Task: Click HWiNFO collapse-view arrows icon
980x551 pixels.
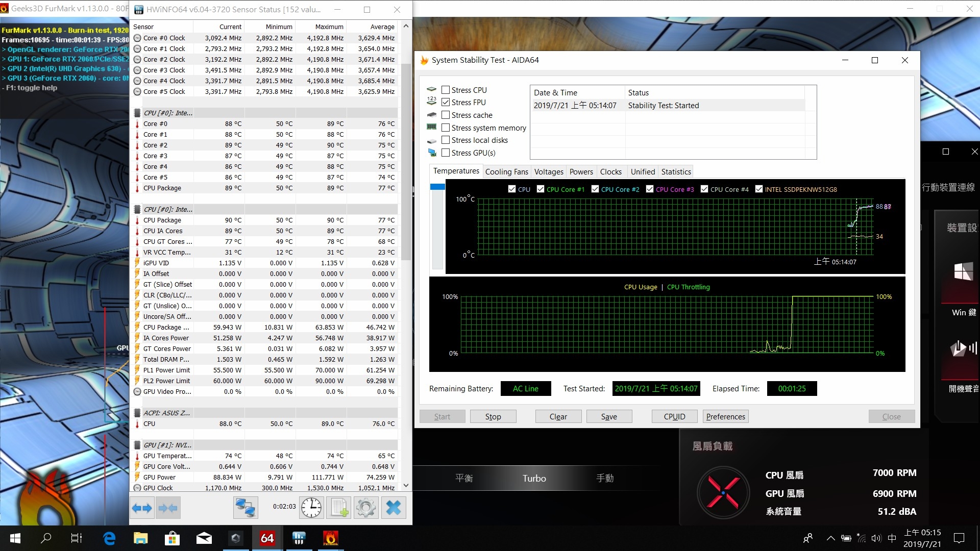Action: [168, 508]
